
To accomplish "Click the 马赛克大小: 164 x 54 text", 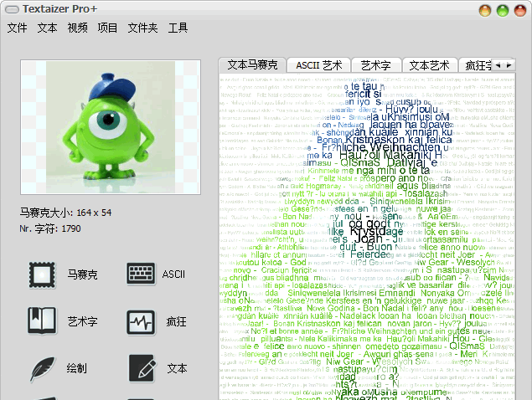I will (65, 213).
